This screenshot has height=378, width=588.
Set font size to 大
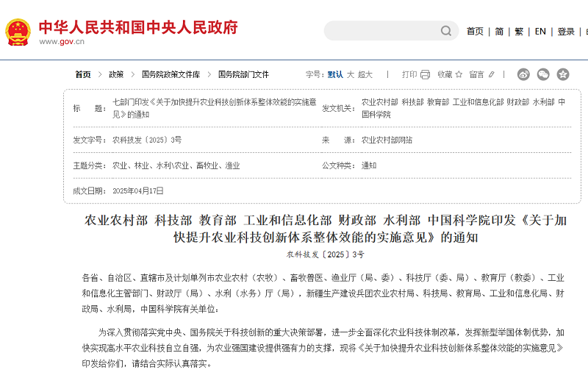351,74
